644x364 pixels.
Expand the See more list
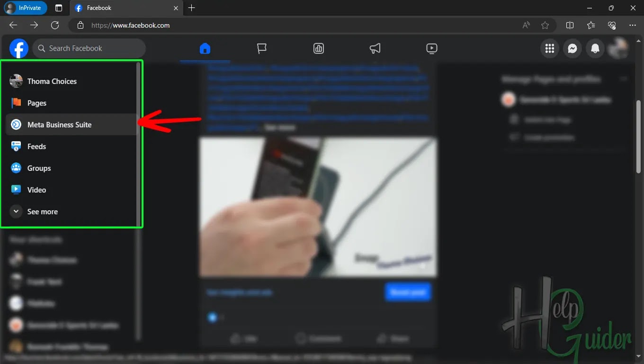pos(71,212)
